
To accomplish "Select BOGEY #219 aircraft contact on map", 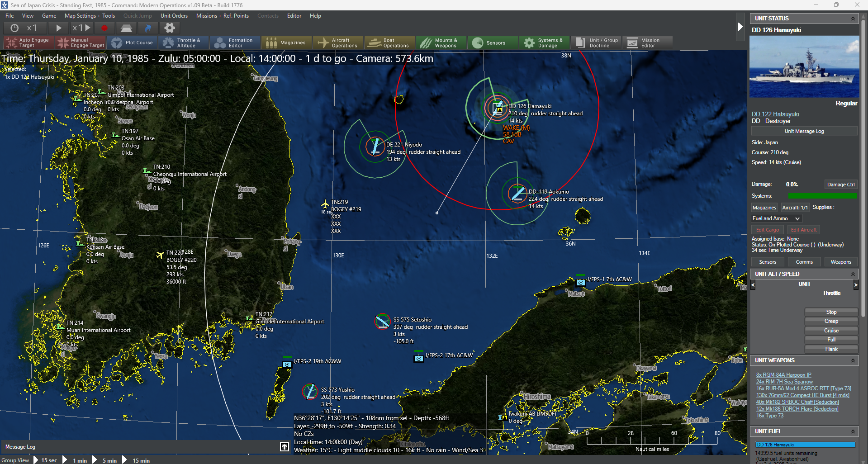I will pyautogui.click(x=325, y=204).
